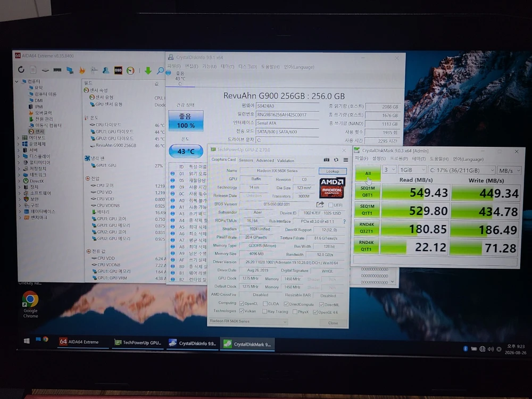Expand 운영체제 tree node in AIDA64
Viewport: 532px width, 399px height.
tap(18, 144)
